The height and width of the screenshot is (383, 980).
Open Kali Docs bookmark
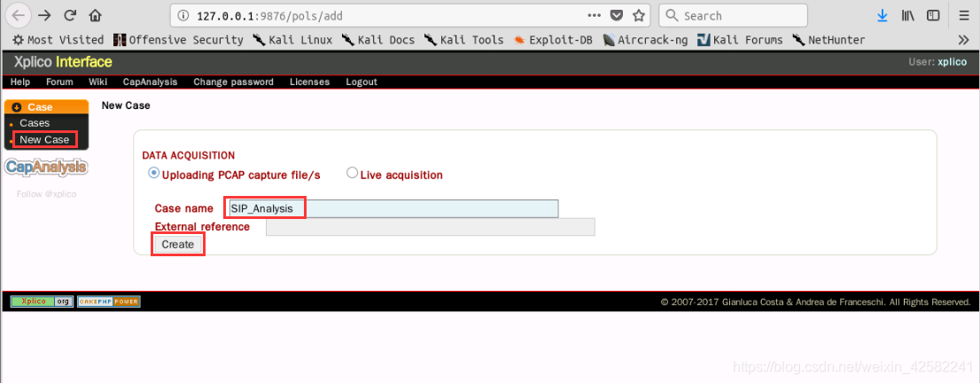[x=378, y=40]
